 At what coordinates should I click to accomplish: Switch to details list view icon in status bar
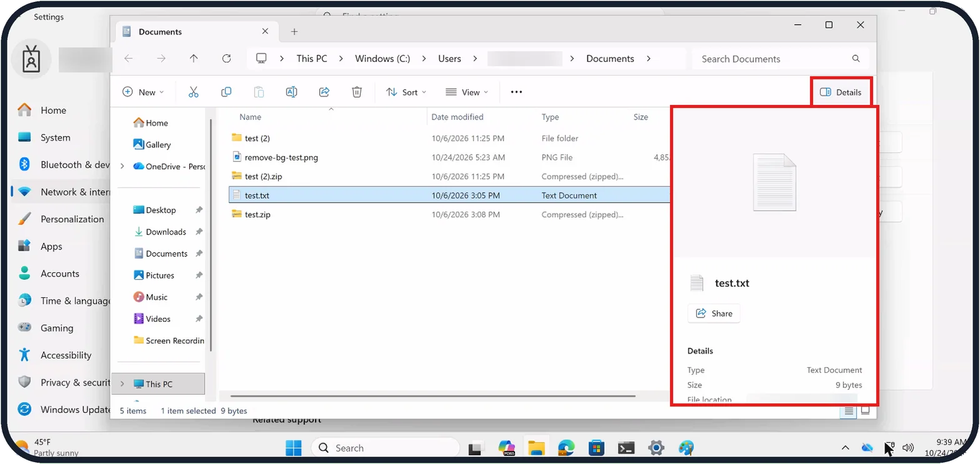click(849, 411)
